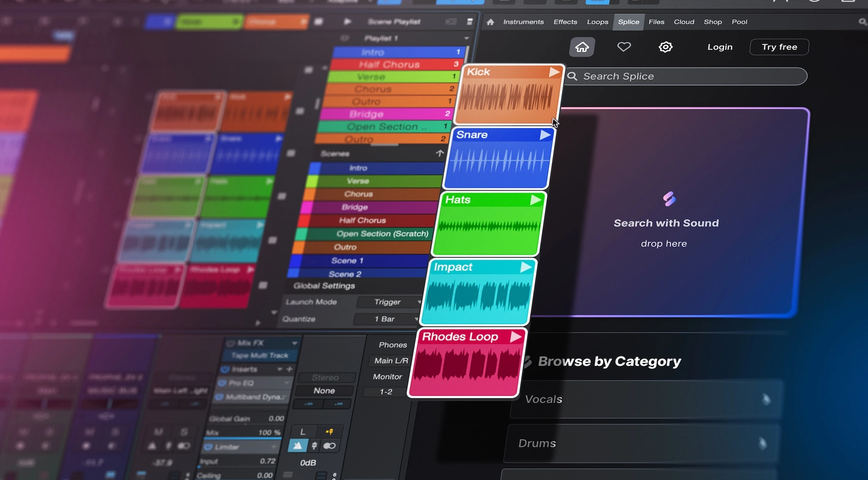
Task: Click the Search Splice input field
Action: (x=687, y=76)
